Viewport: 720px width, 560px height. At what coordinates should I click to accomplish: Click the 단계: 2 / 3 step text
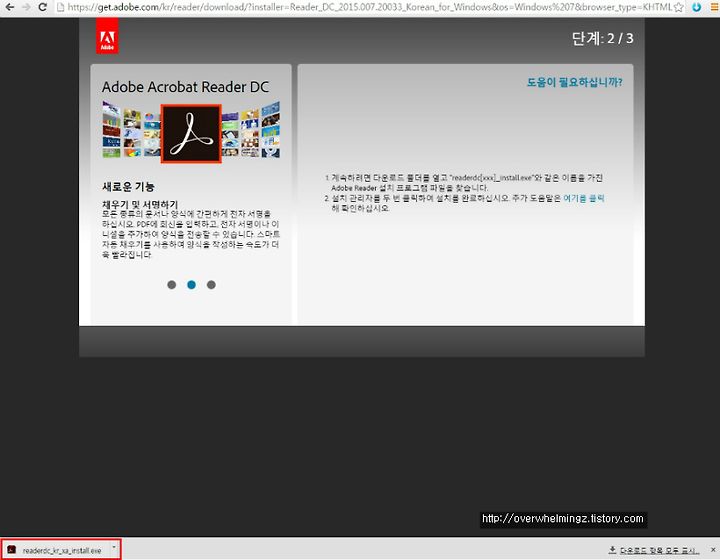[602, 38]
